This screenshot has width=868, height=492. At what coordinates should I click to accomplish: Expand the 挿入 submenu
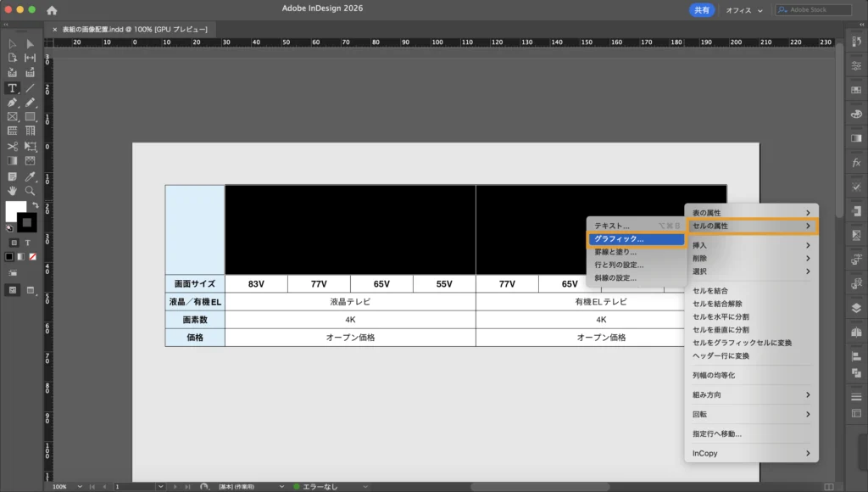(x=750, y=245)
